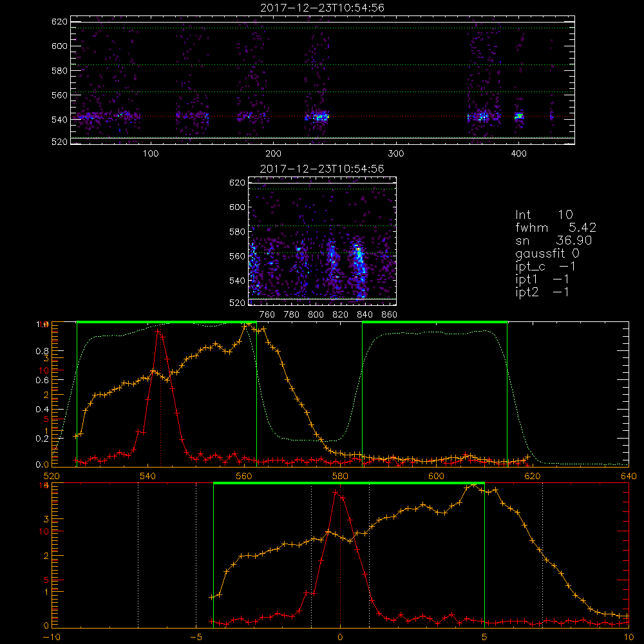
Task: Click the 'ipt_c -1' text
Action: (545, 267)
